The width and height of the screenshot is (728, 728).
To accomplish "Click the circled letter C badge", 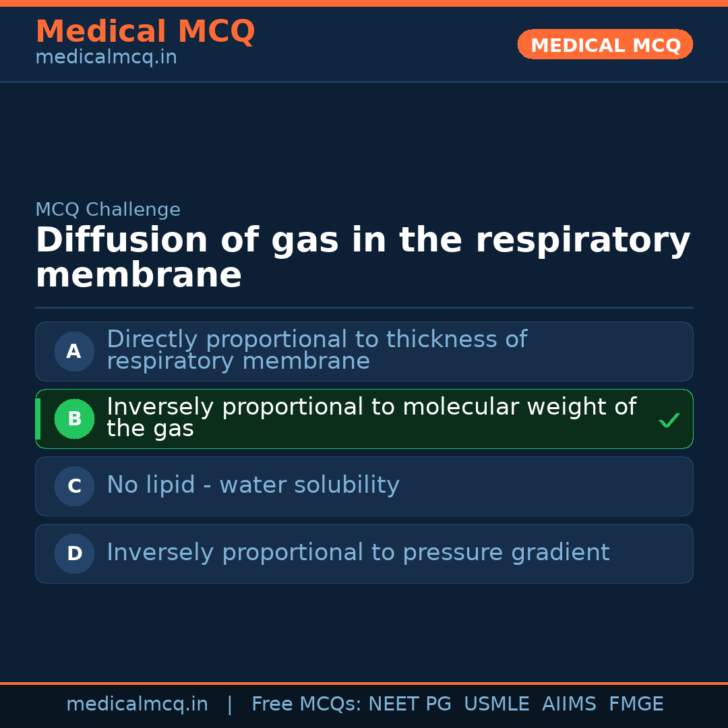I will coord(74,486).
